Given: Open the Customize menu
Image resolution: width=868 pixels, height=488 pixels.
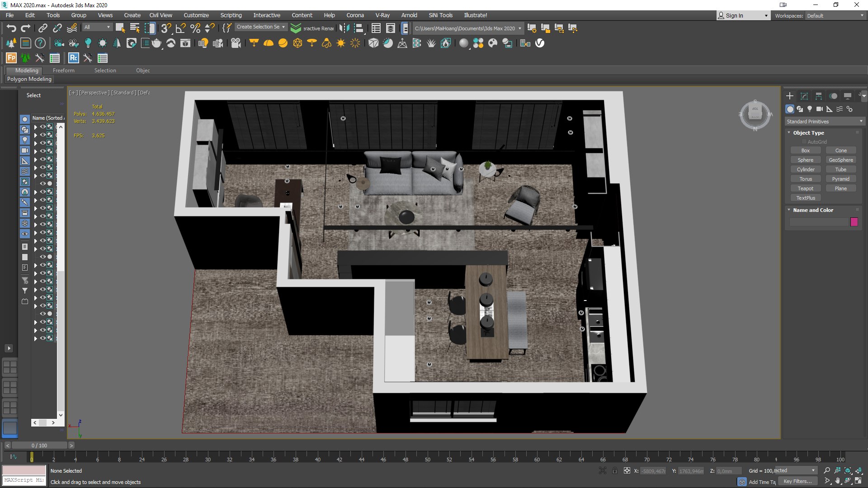Looking at the screenshot, I should coord(196,15).
